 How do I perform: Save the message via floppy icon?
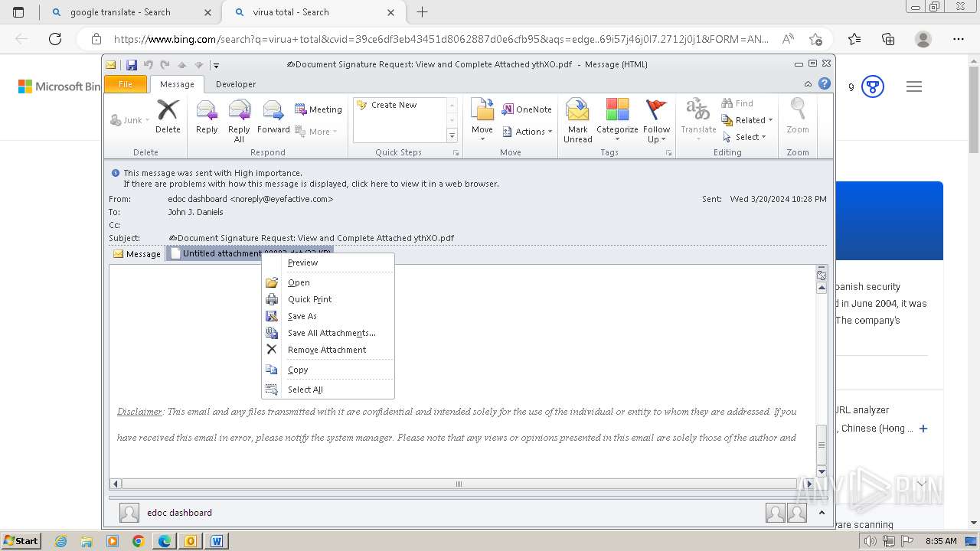(132, 65)
